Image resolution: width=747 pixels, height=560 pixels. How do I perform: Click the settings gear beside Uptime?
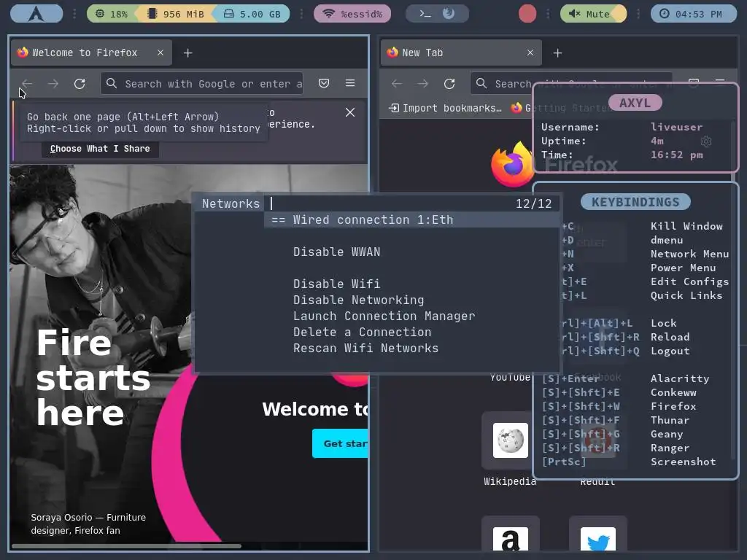[706, 141]
